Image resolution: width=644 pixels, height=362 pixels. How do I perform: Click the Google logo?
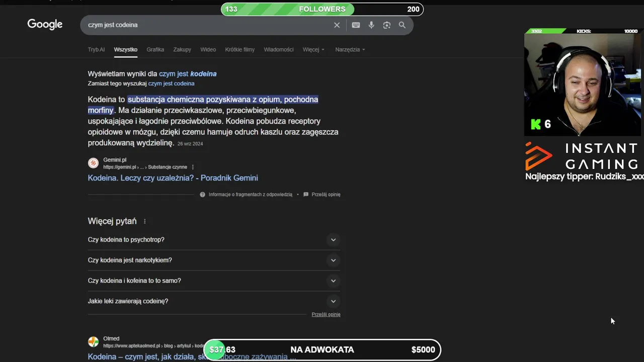pyautogui.click(x=45, y=25)
